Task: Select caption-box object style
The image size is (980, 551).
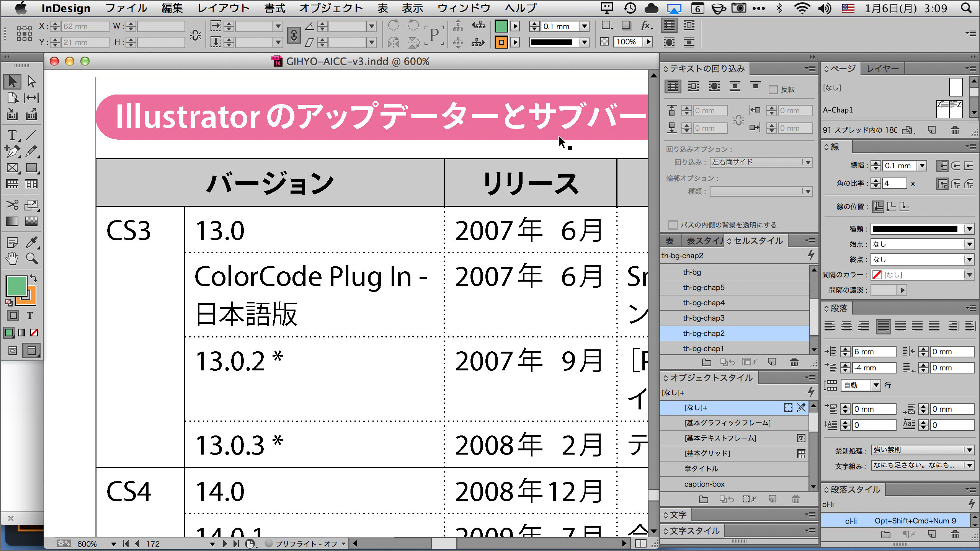Action: 734,484
